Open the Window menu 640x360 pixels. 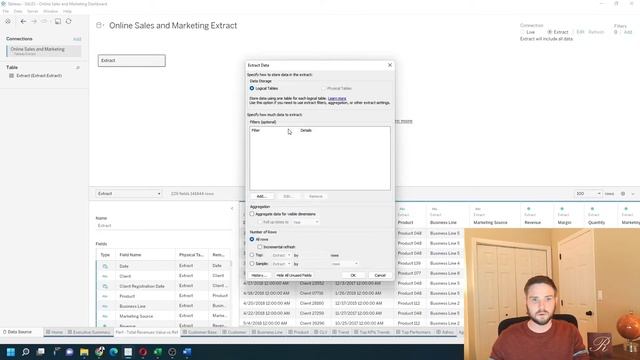[x=51, y=11]
